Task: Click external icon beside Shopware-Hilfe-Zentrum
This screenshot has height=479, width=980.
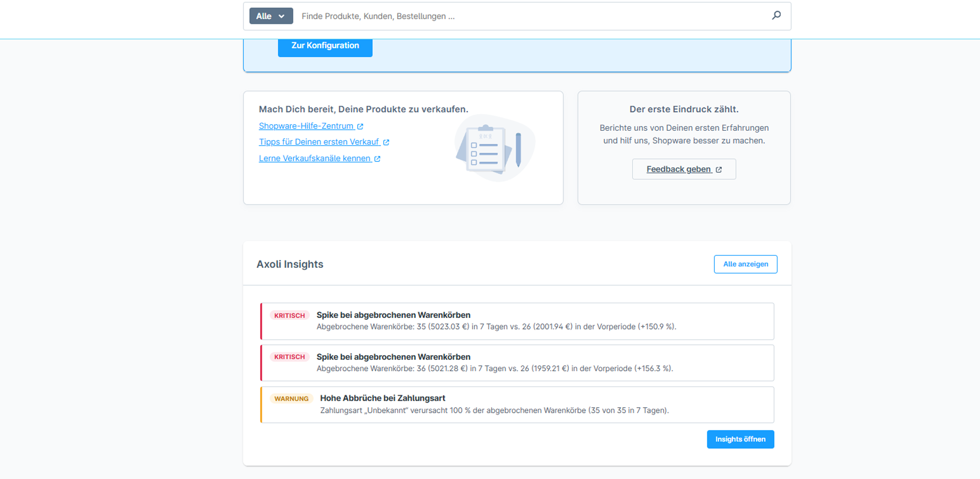Action: click(x=360, y=126)
